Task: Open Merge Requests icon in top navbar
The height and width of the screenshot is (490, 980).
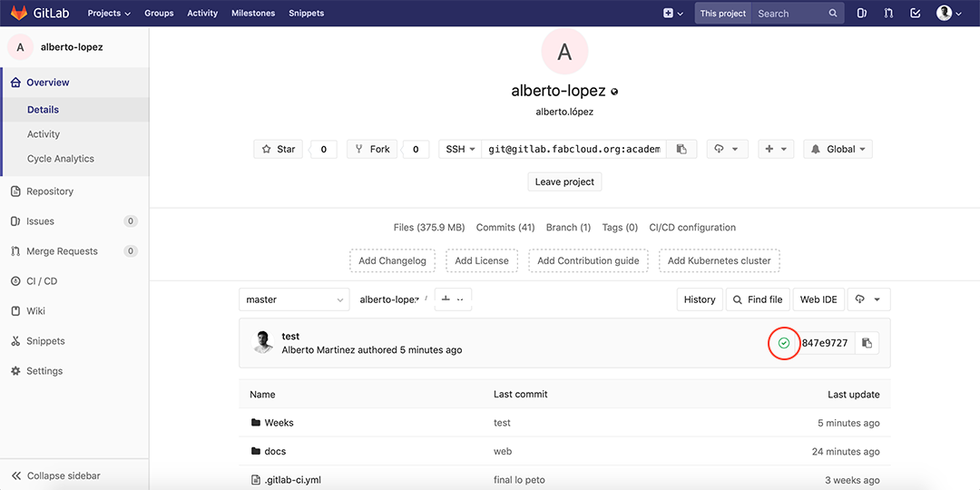Action: tap(888, 14)
